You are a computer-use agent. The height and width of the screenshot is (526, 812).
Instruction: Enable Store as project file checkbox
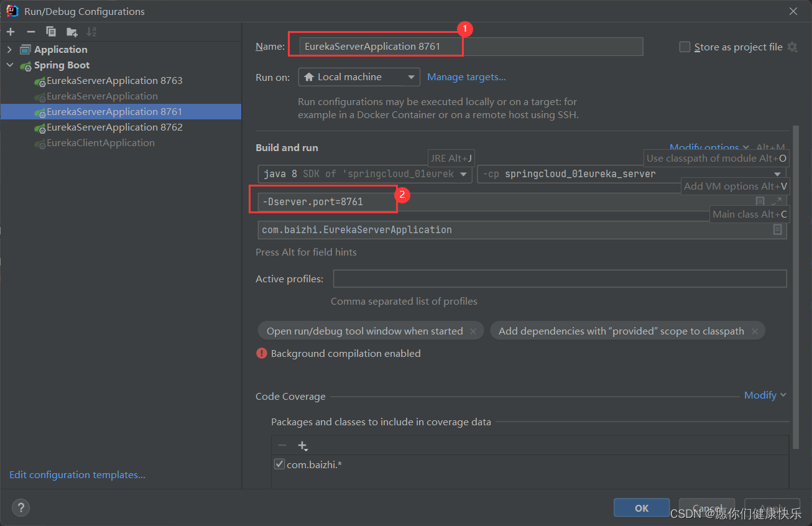click(x=685, y=47)
